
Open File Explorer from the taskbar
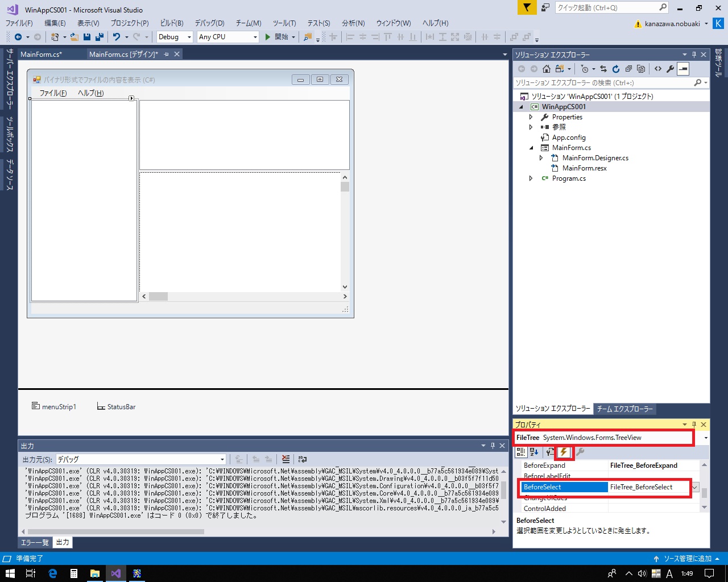(x=94, y=573)
